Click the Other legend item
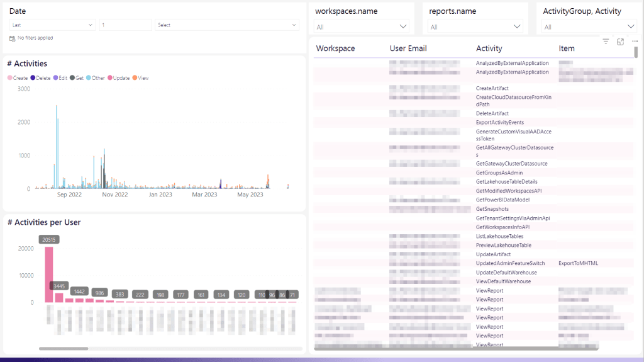Screen dimensions: 644x362 [x=95, y=78]
